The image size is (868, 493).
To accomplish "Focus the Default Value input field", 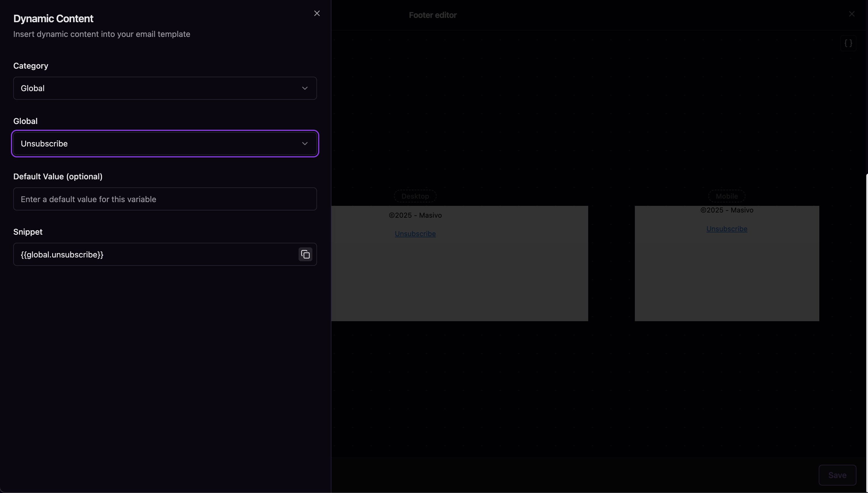I will (165, 199).
